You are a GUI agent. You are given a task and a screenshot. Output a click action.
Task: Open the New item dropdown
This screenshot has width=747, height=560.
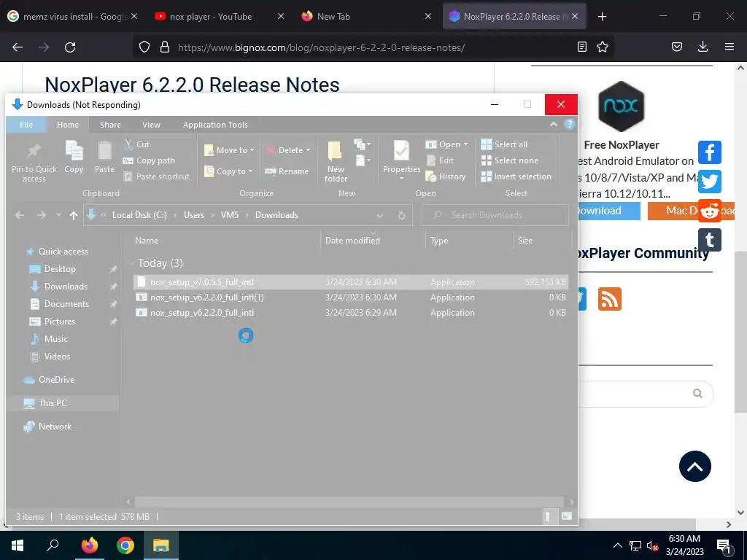pos(362,144)
